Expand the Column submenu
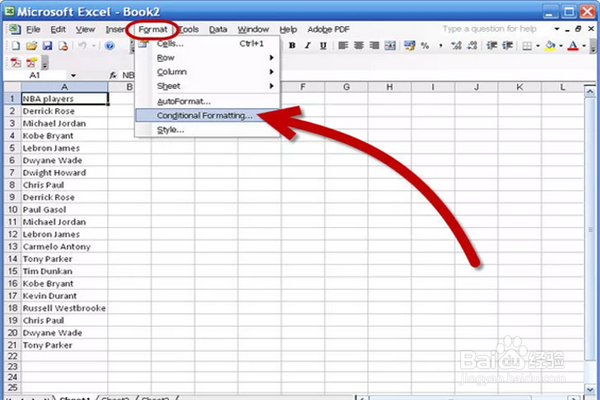Image resolution: width=600 pixels, height=400 pixels. coord(207,72)
